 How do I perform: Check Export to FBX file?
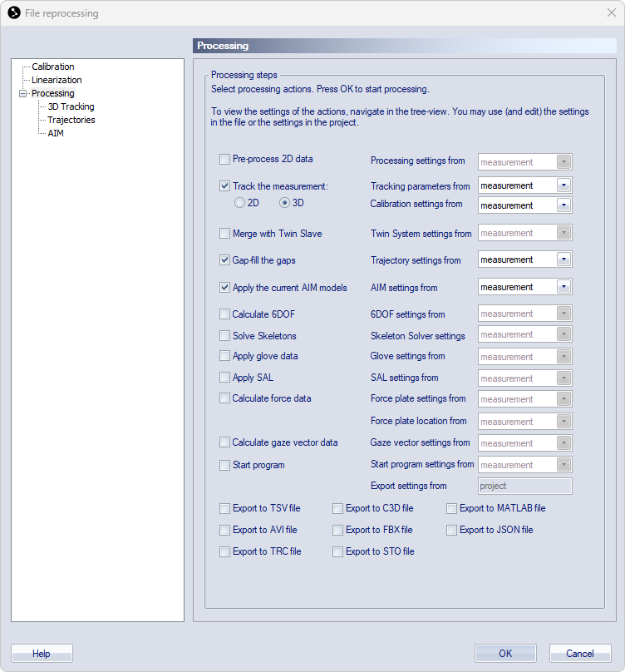[x=337, y=530]
